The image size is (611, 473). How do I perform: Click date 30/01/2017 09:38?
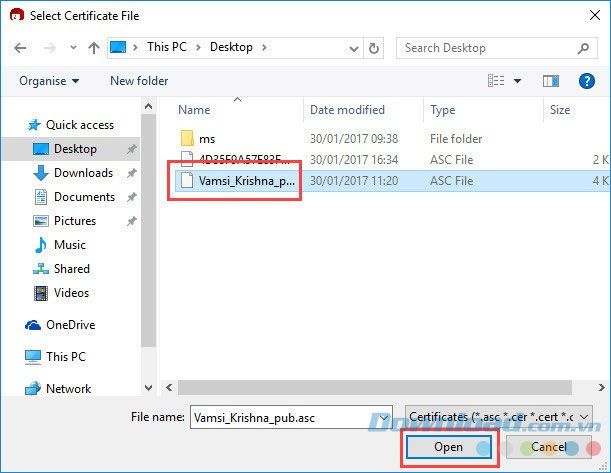pos(354,139)
